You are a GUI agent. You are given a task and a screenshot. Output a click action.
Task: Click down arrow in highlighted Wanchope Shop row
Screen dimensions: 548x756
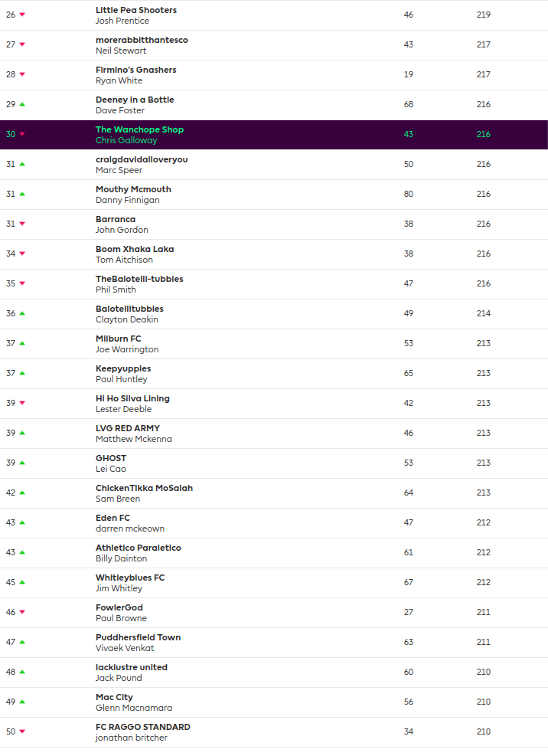point(22,135)
